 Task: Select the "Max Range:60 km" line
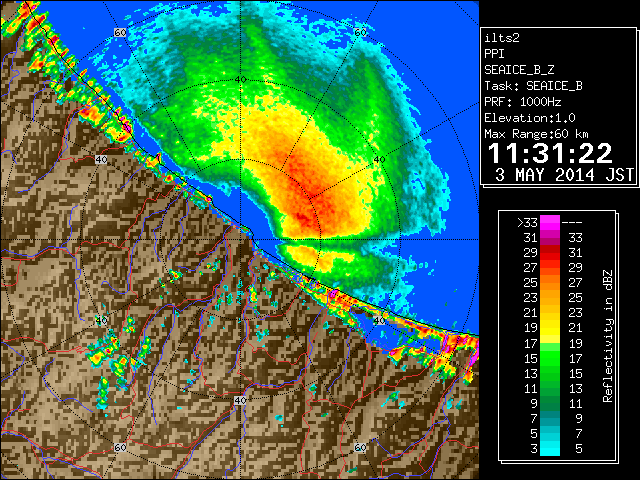coord(536,134)
